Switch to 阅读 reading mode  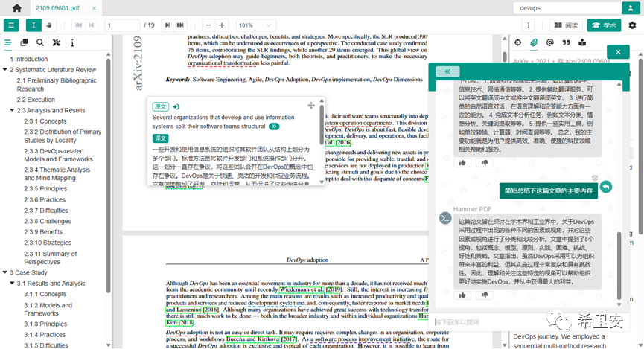566,25
